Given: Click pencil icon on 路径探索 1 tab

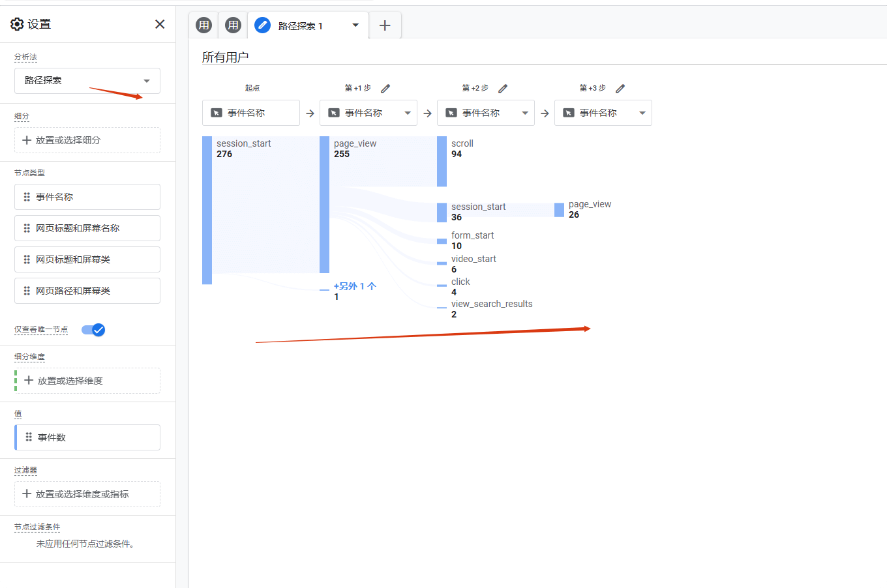Looking at the screenshot, I should (262, 25).
